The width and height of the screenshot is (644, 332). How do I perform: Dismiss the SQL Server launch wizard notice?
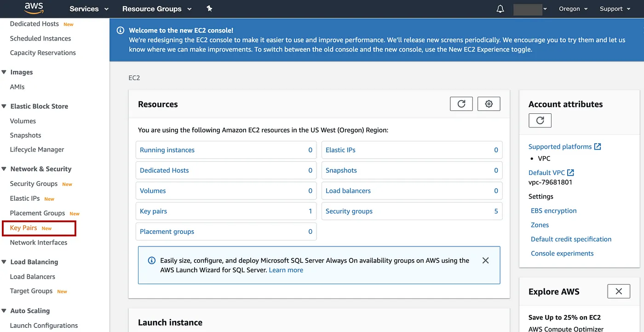485,261
